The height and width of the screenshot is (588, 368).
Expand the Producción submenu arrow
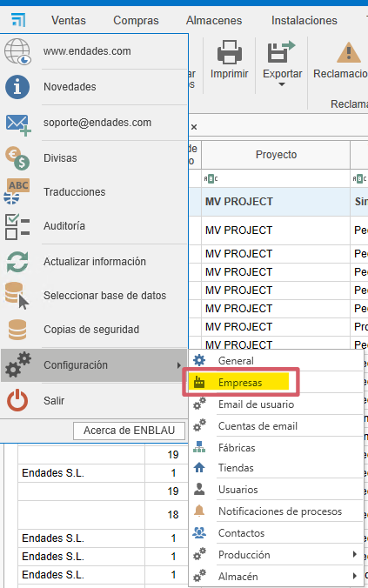click(354, 554)
